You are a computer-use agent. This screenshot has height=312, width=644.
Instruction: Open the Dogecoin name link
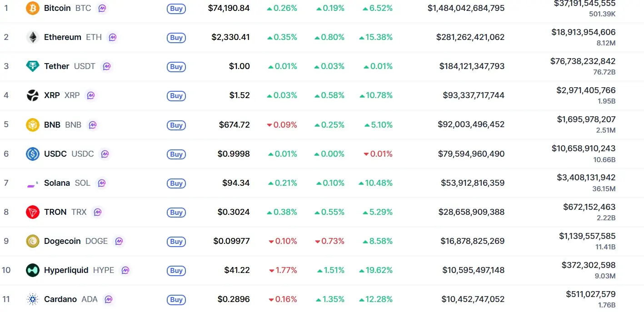[x=64, y=241]
